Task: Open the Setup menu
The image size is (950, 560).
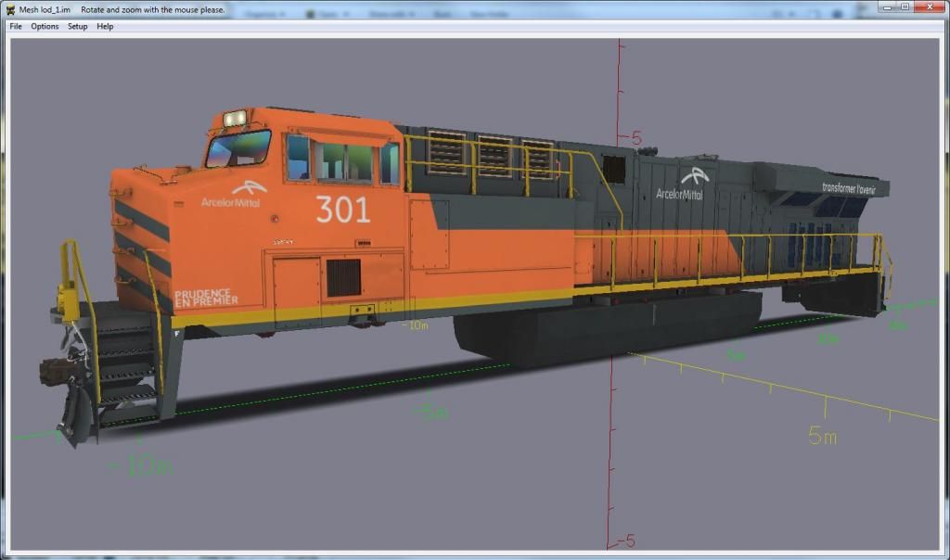Action: (78, 27)
